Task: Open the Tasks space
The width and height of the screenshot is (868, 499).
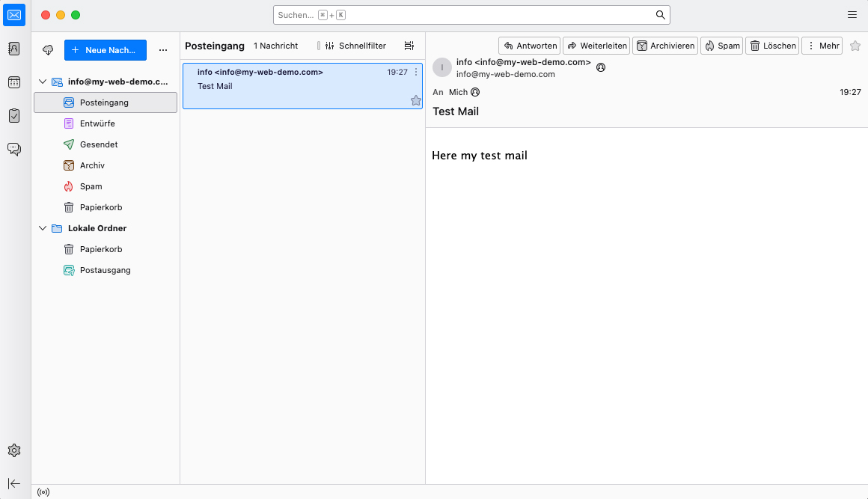Action: pos(14,116)
